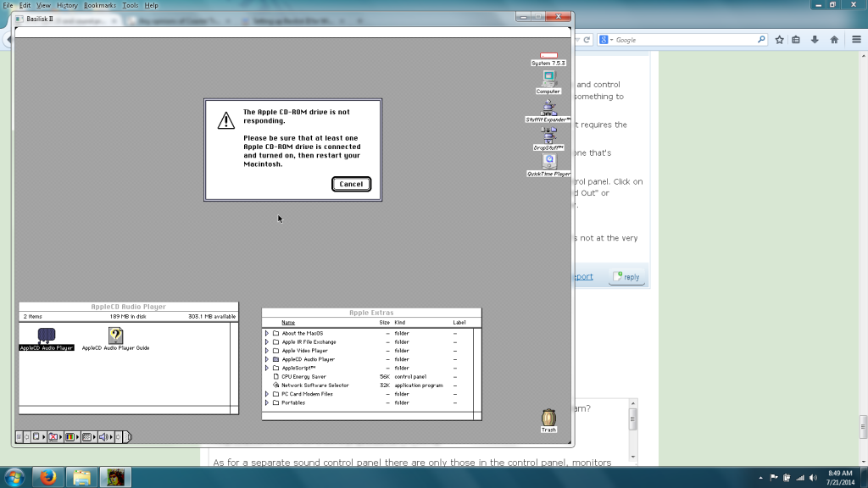Click the search magnifier in Google box
This screenshot has width=868, height=488.
(761, 40)
